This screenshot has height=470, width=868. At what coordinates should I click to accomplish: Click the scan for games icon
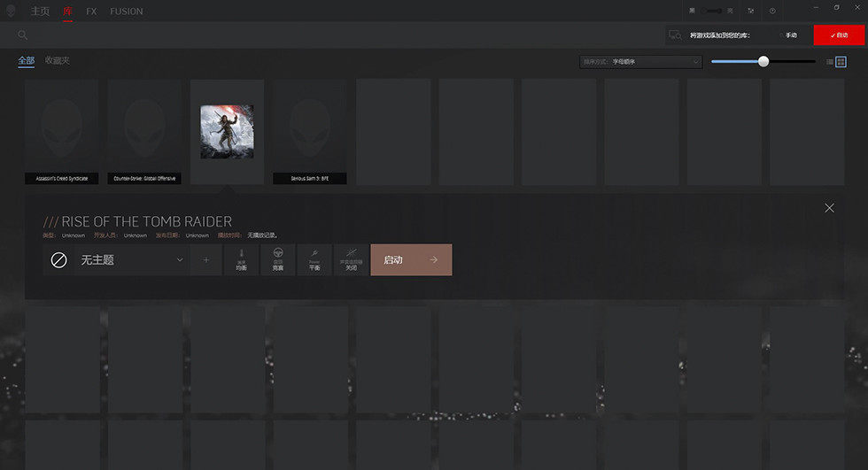click(x=675, y=35)
